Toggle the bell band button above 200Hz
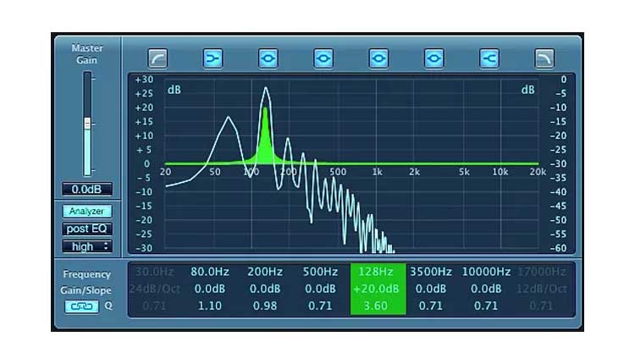 pos(268,58)
